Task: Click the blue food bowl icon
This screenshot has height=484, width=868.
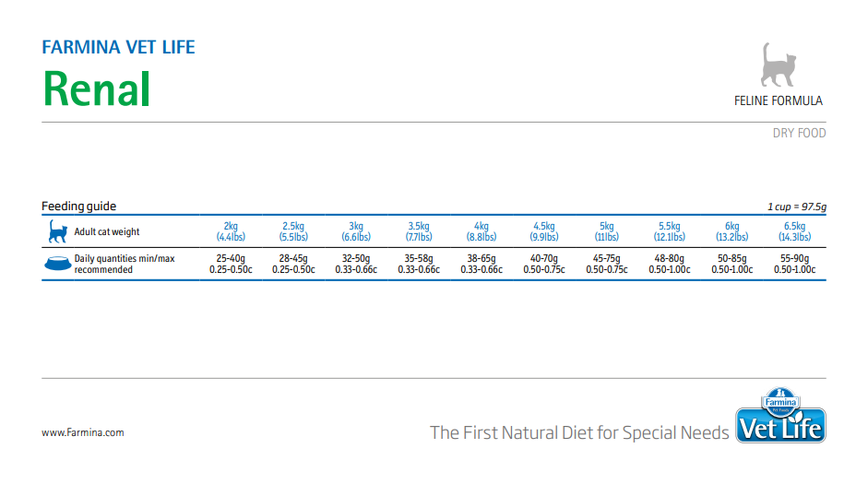Action: coord(57,264)
